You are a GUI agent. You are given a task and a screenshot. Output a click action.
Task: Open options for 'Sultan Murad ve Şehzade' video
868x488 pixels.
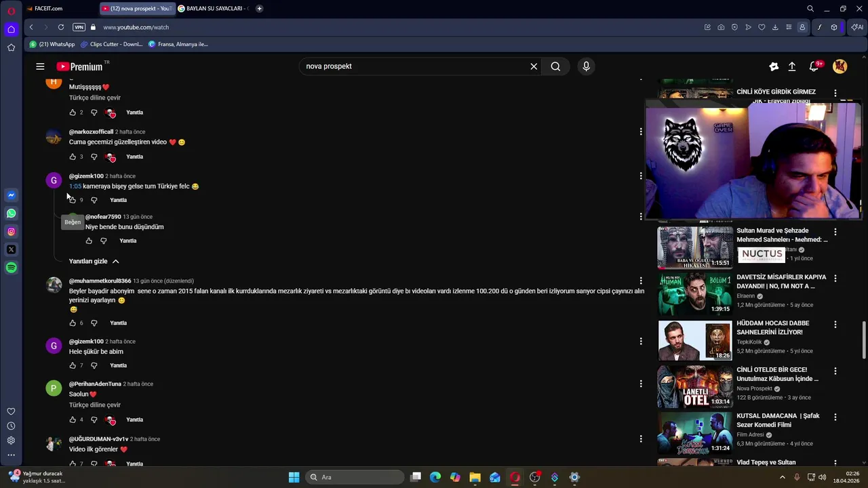click(x=835, y=231)
